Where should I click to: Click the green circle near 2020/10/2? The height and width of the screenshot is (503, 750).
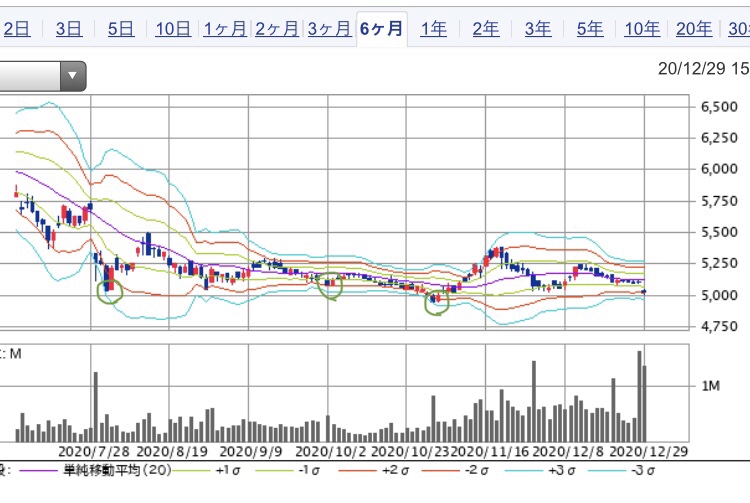pos(330,285)
